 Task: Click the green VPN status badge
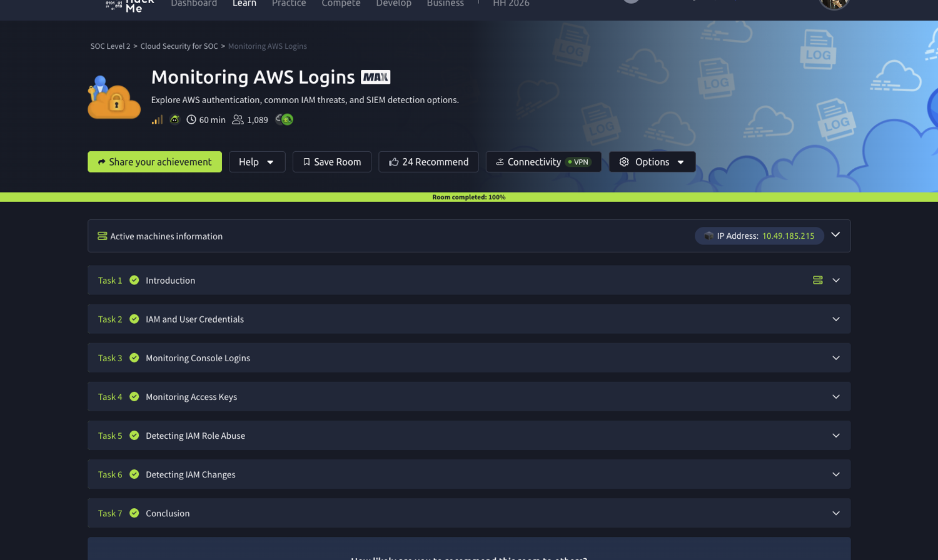point(578,162)
